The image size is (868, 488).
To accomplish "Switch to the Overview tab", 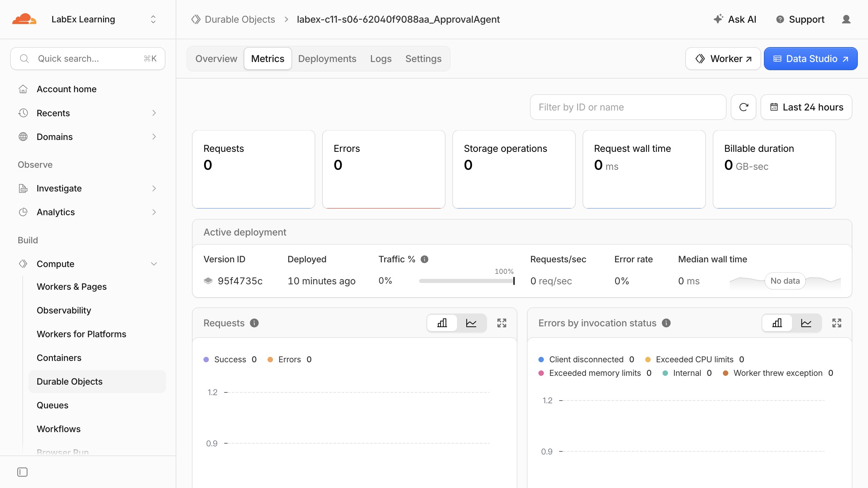I will coord(216,59).
